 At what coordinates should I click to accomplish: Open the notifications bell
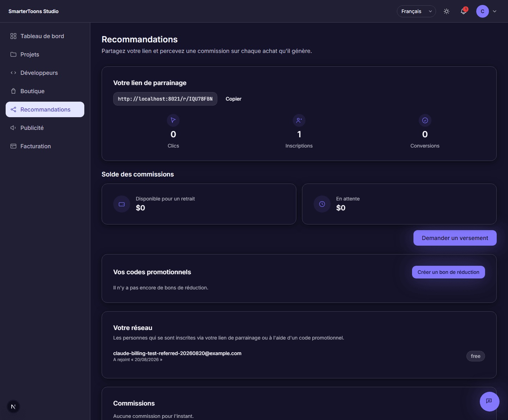(464, 11)
